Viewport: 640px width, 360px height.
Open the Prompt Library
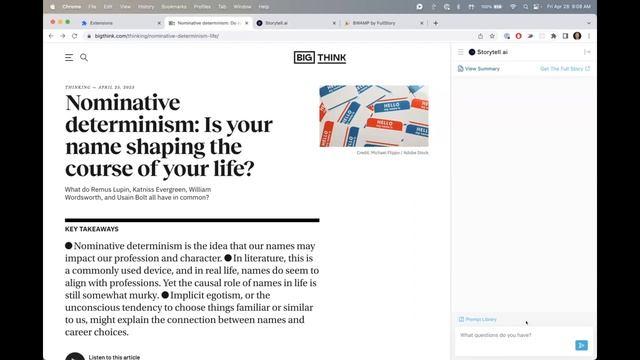(478, 319)
